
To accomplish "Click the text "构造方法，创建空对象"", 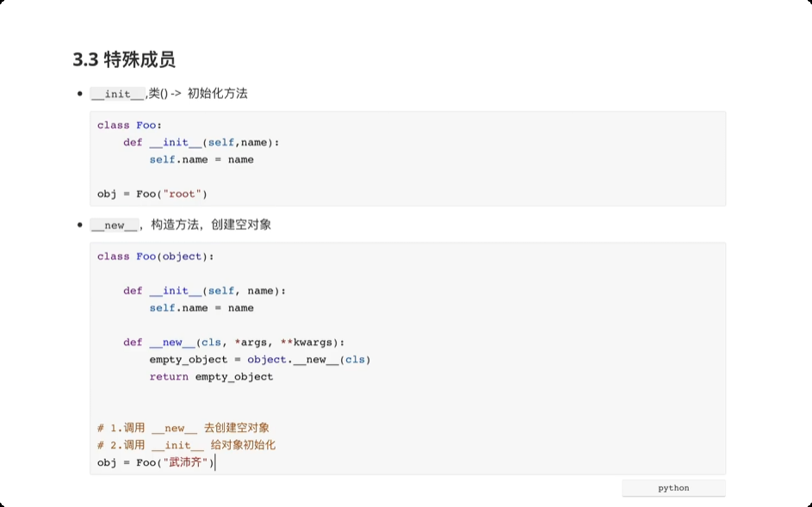I will (x=211, y=225).
